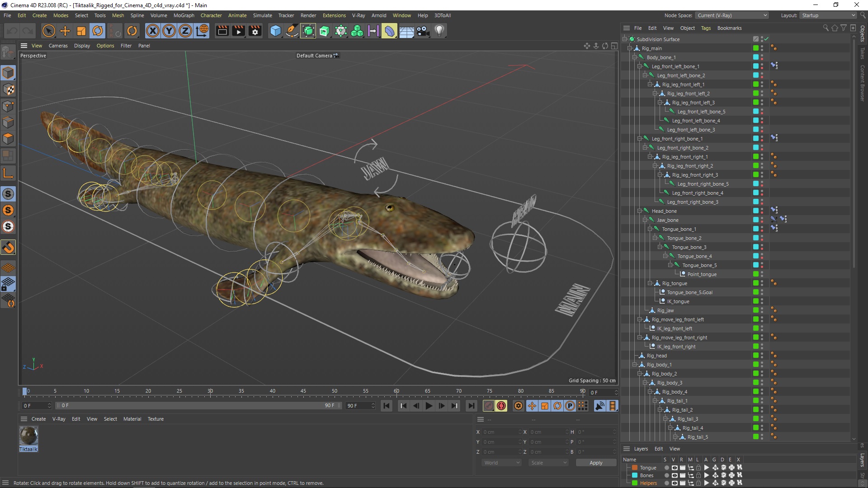Collapse the Head_bone tree node

click(640, 211)
